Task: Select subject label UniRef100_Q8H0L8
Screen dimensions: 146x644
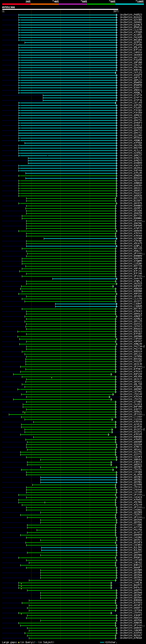Action: point(131,314)
